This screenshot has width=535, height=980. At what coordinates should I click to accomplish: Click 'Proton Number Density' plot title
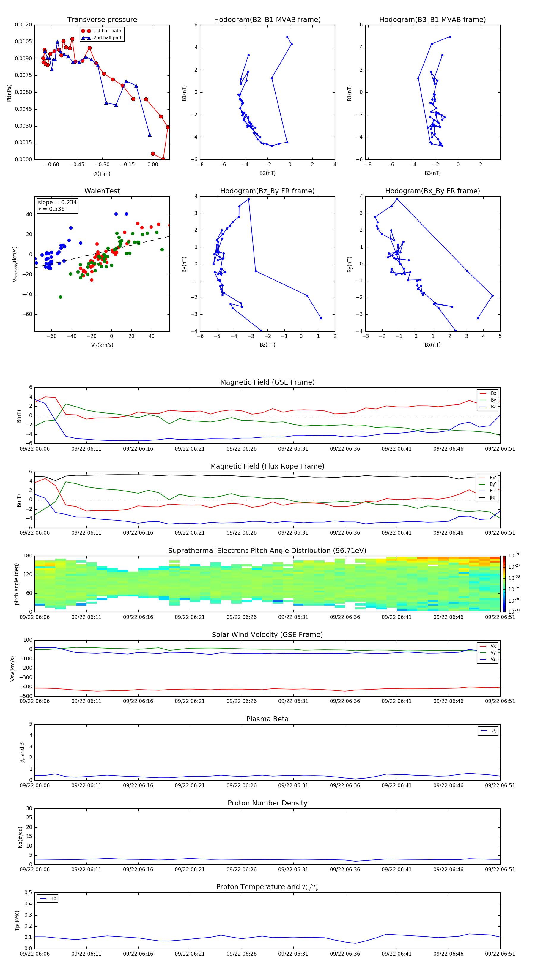(267, 803)
